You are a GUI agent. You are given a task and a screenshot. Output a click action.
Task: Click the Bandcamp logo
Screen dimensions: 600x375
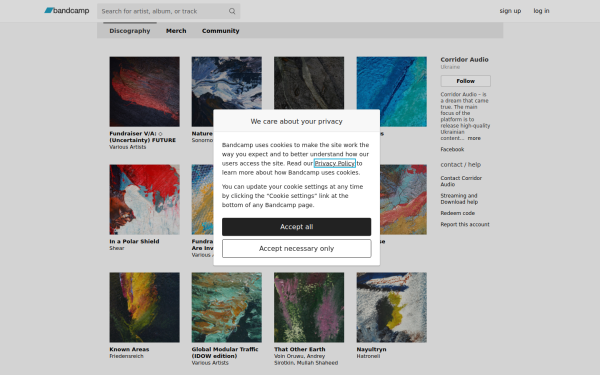(67, 11)
